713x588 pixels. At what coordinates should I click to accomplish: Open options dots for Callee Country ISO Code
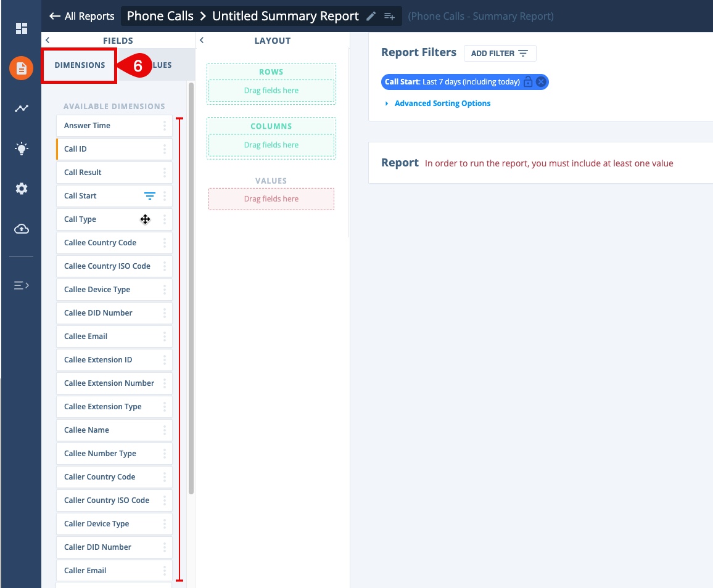point(165,266)
